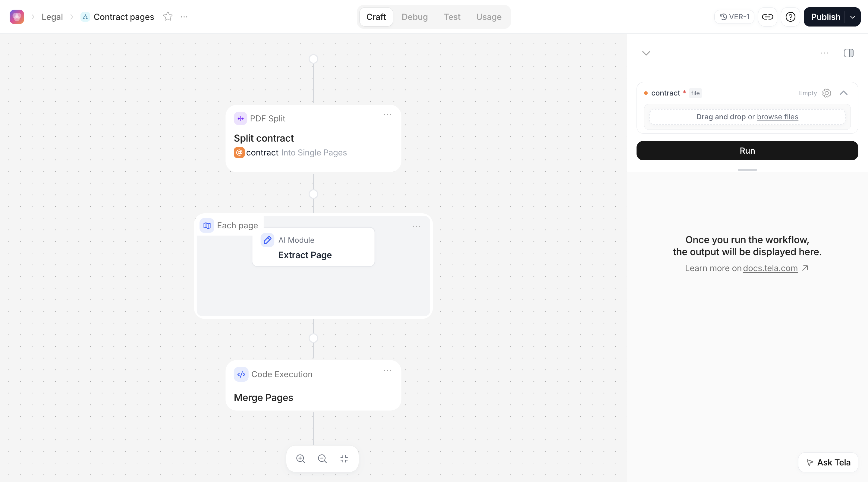Collapse the run panel chevron
Viewport: 868px width, 482px height.
[x=646, y=53]
